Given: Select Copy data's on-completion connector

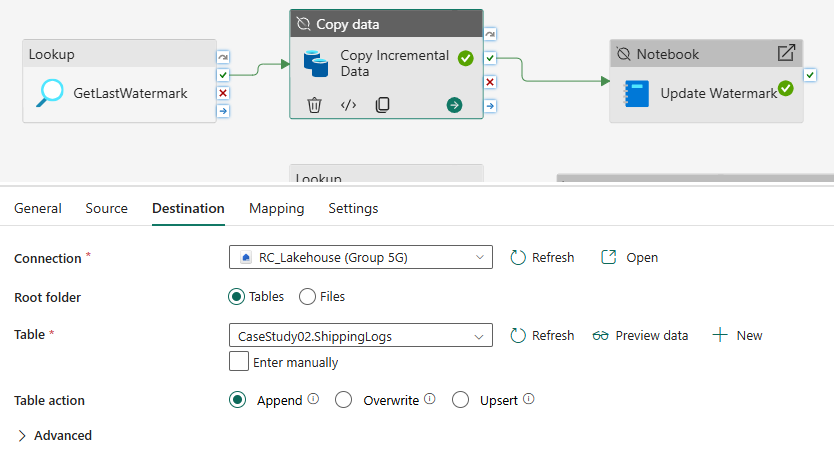Looking at the screenshot, I should click(490, 106).
